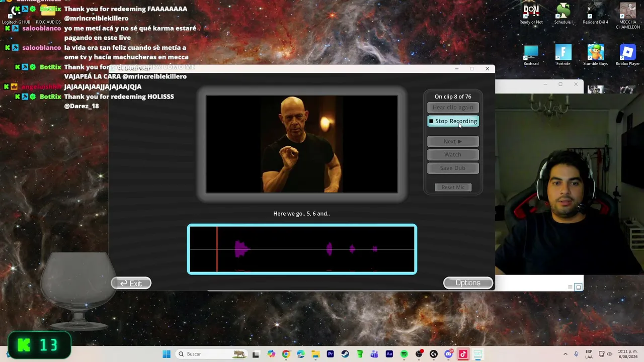Click the subtitle 'Here we go.. 5, 6 and..'
644x362 pixels.
coord(301,214)
